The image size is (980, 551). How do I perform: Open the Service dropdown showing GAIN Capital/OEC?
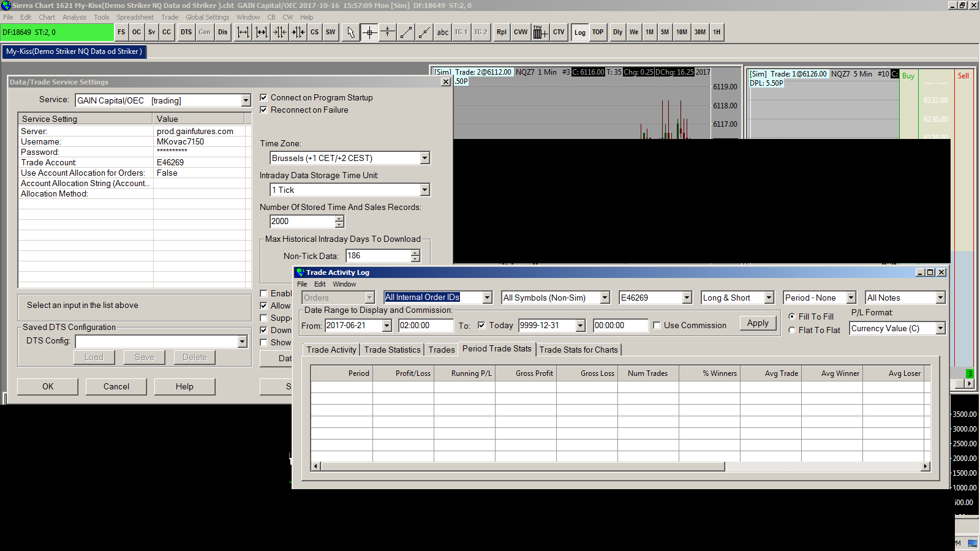tap(246, 100)
